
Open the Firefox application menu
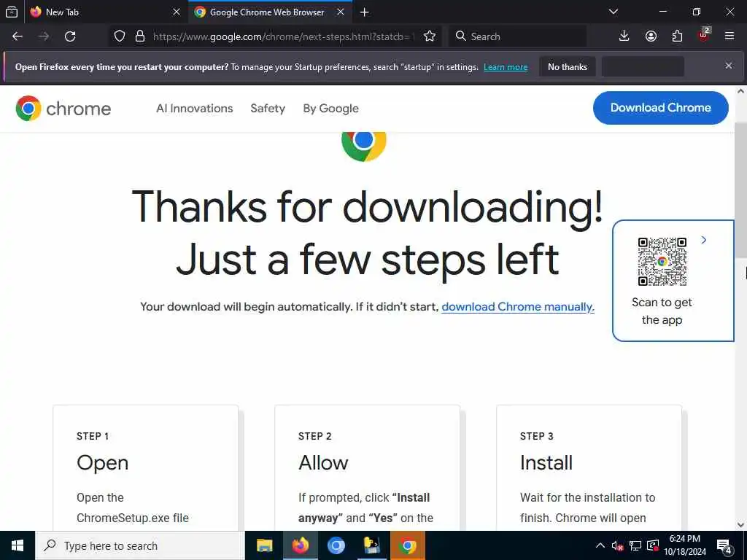click(x=729, y=36)
